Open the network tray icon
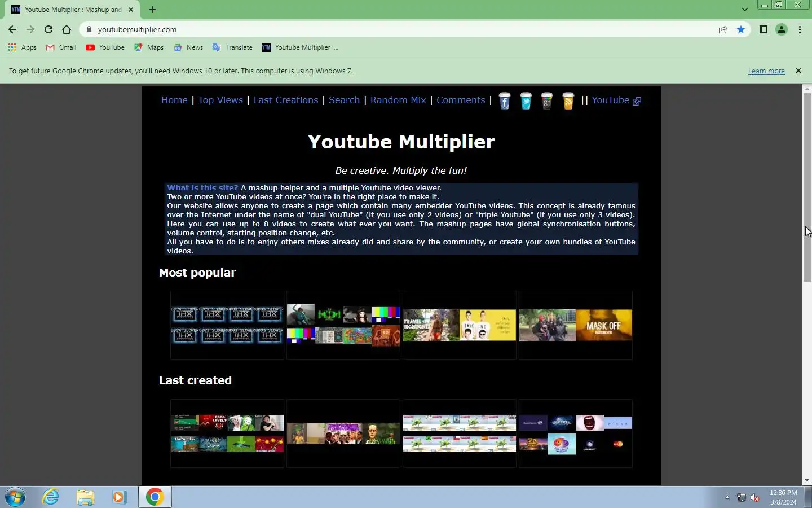812x508 pixels. tap(742, 497)
